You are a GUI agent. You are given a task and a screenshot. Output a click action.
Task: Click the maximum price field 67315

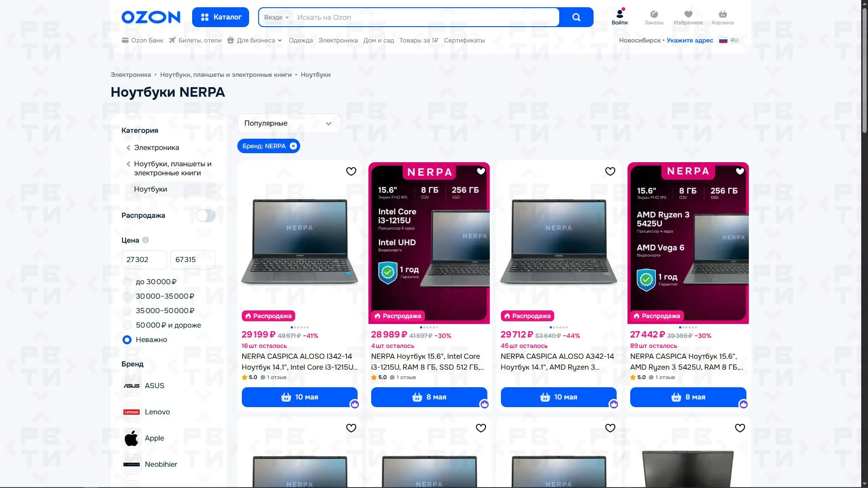(193, 260)
